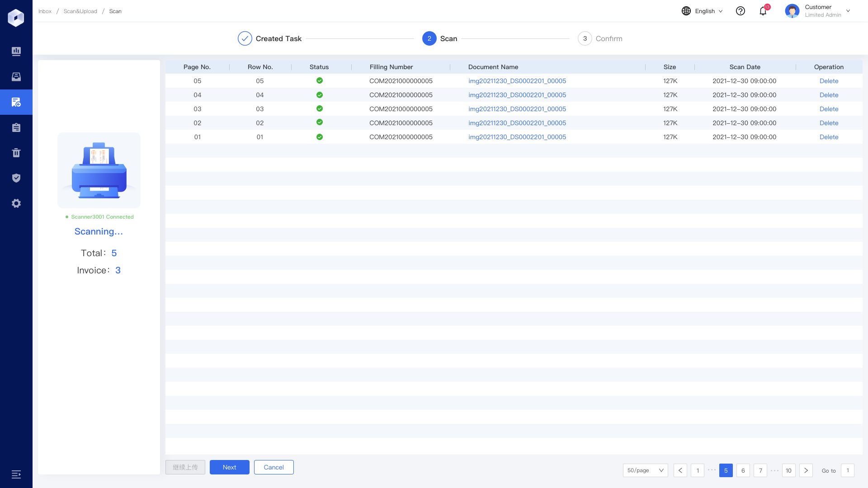Select page 5 in pagination
Screen dimensions: 868x488
click(726, 470)
